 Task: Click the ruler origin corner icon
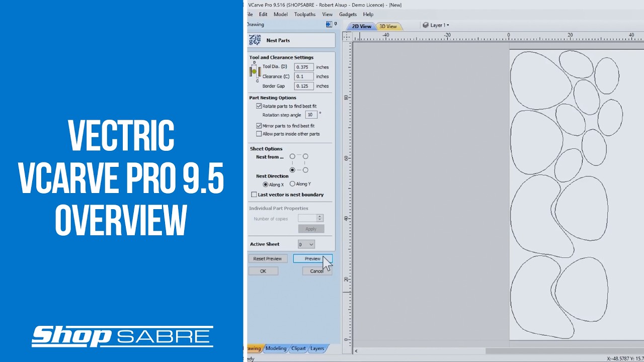click(x=348, y=36)
